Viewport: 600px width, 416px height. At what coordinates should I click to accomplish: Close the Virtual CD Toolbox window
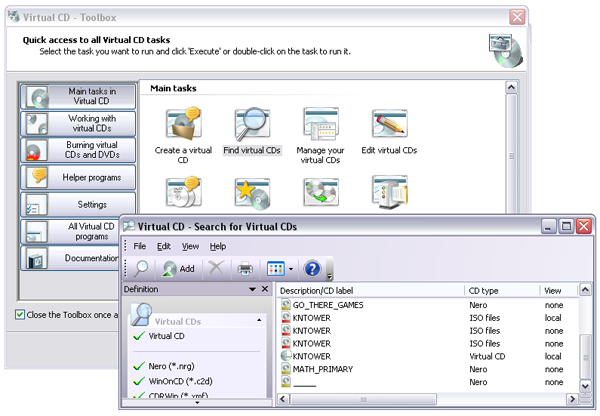click(517, 17)
